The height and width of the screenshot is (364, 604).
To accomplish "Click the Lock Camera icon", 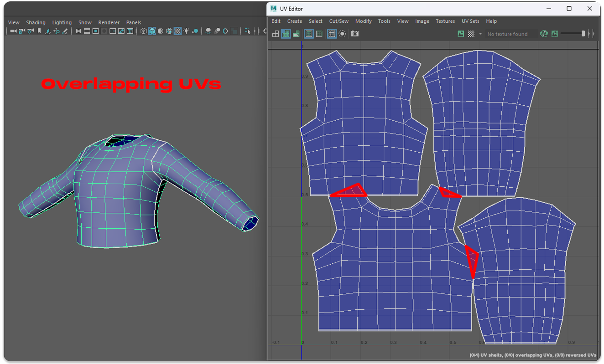I will [x=21, y=31].
